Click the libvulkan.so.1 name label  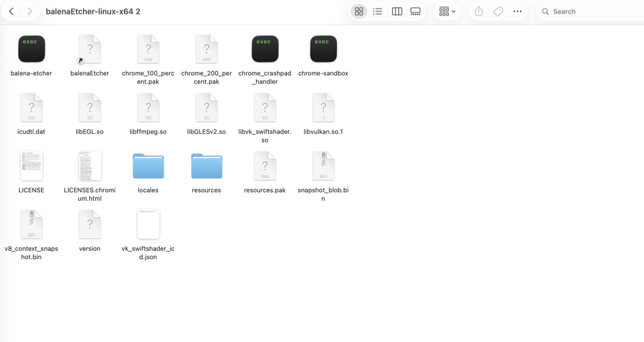pos(323,132)
